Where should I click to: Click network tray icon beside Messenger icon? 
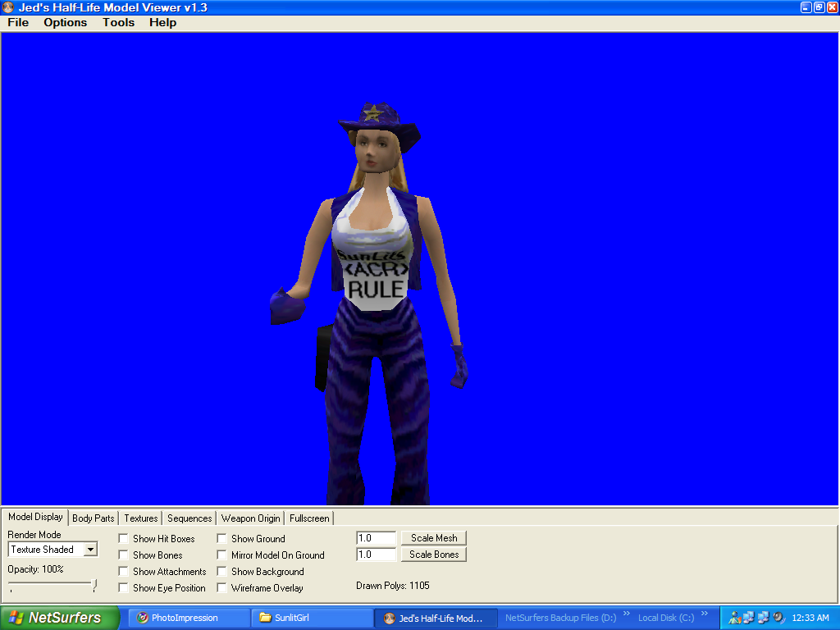pos(748,618)
